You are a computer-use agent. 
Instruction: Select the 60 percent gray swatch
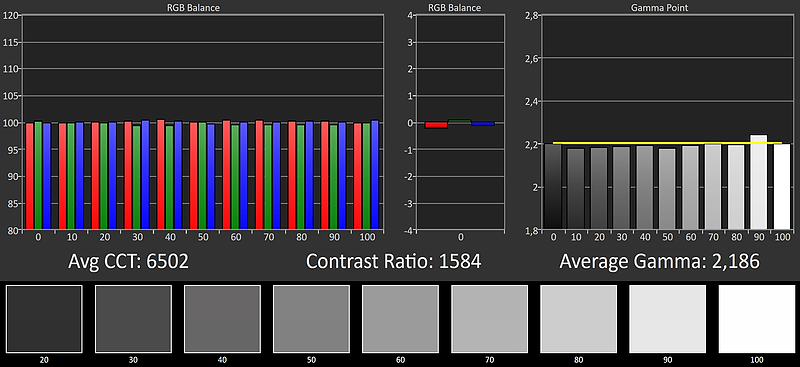coord(401,319)
